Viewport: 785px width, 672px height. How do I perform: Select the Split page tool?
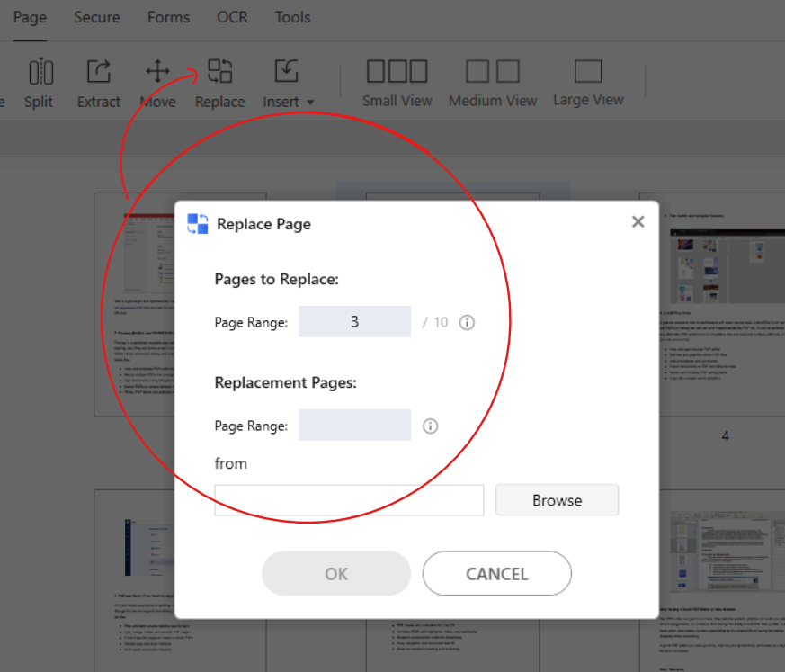coord(39,81)
